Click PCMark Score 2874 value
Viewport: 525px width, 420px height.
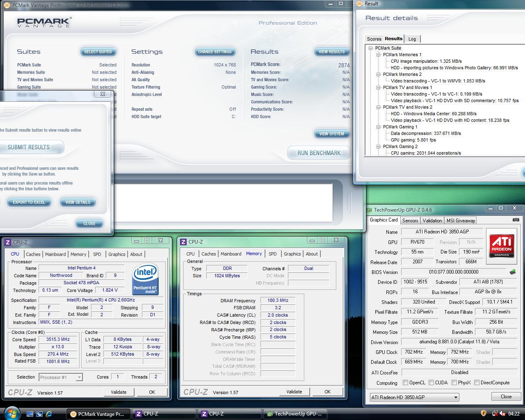344,65
